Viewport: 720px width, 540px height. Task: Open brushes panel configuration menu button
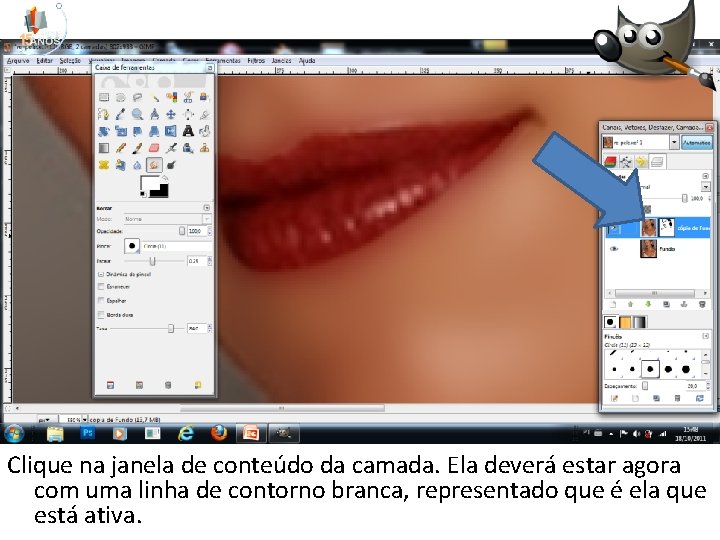[x=705, y=336]
